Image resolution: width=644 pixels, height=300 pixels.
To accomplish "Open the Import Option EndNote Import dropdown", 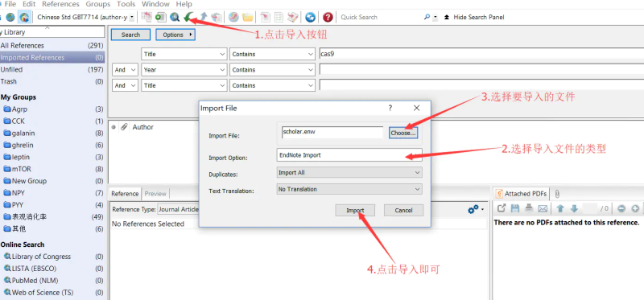I will (x=349, y=155).
